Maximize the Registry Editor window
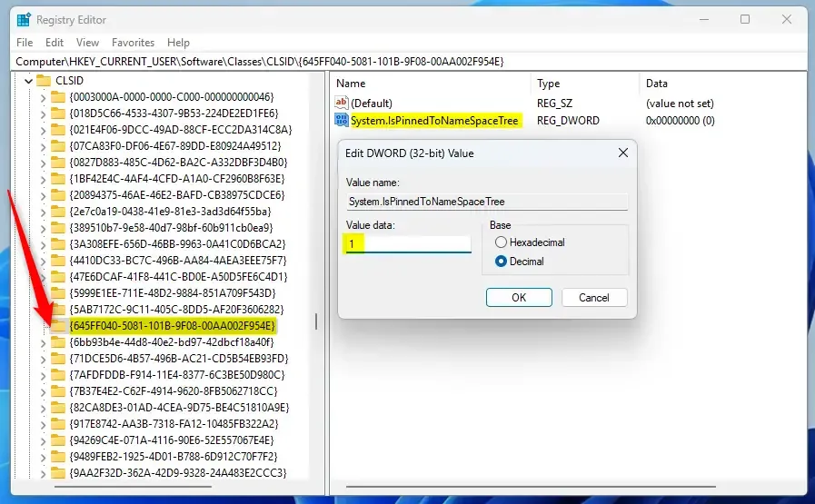This screenshot has width=815, height=504. click(745, 20)
